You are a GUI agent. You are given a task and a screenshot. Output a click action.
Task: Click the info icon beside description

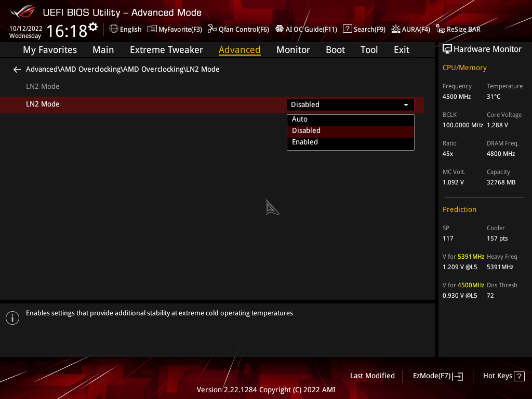coord(12,318)
